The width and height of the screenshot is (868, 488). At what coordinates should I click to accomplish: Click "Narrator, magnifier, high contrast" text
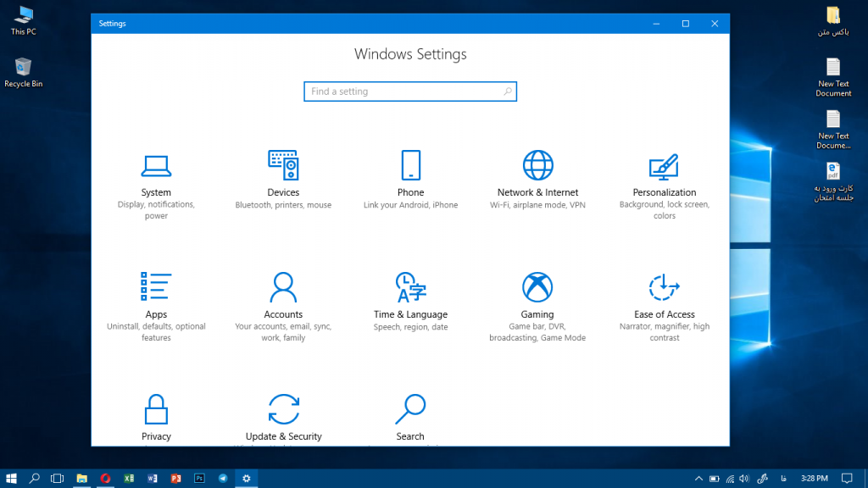tap(665, 332)
